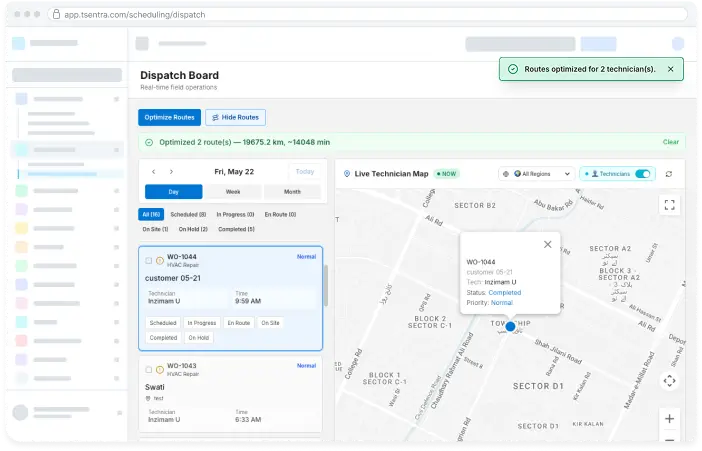Clear the optimized routes banner
The width and height of the screenshot is (702, 451).
click(x=670, y=142)
